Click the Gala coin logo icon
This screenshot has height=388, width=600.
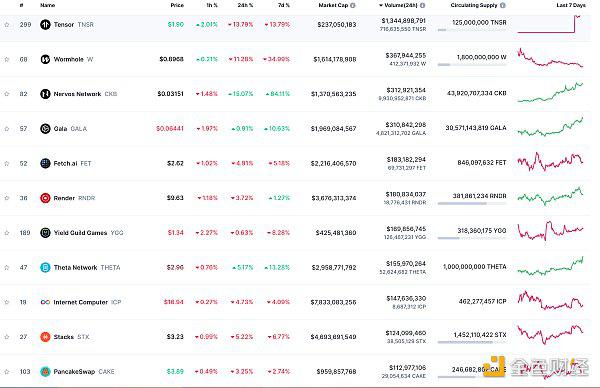coord(45,129)
